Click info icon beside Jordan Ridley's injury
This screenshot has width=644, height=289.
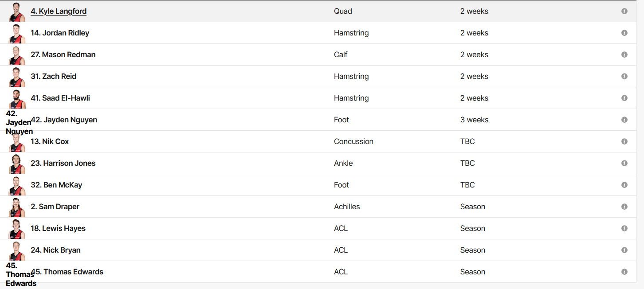pos(624,33)
